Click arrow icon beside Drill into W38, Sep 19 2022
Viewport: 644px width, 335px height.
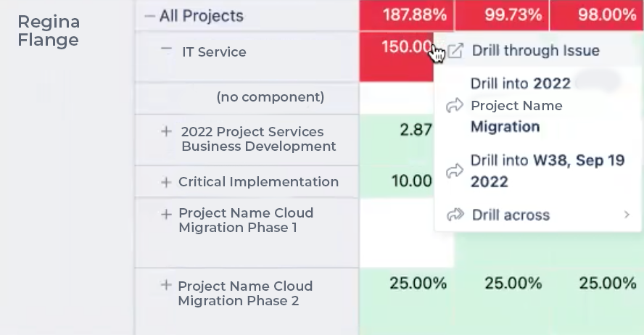click(454, 171)
